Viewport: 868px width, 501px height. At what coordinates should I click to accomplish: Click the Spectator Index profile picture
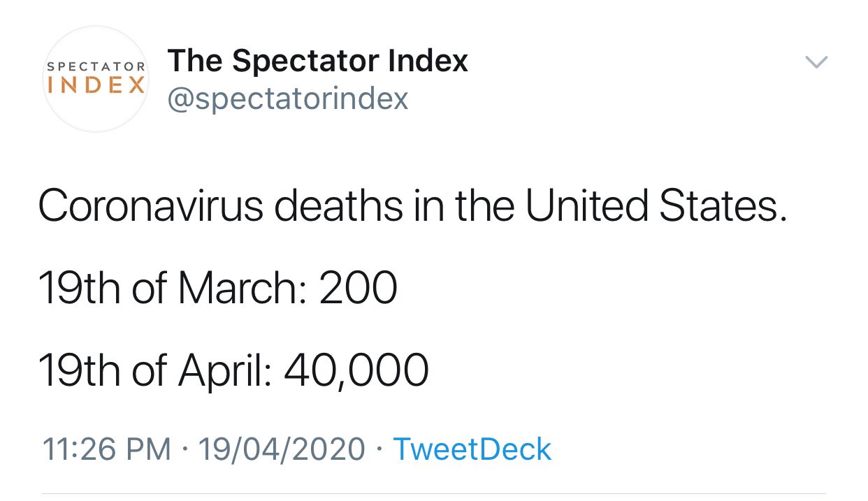click(95, 78)
